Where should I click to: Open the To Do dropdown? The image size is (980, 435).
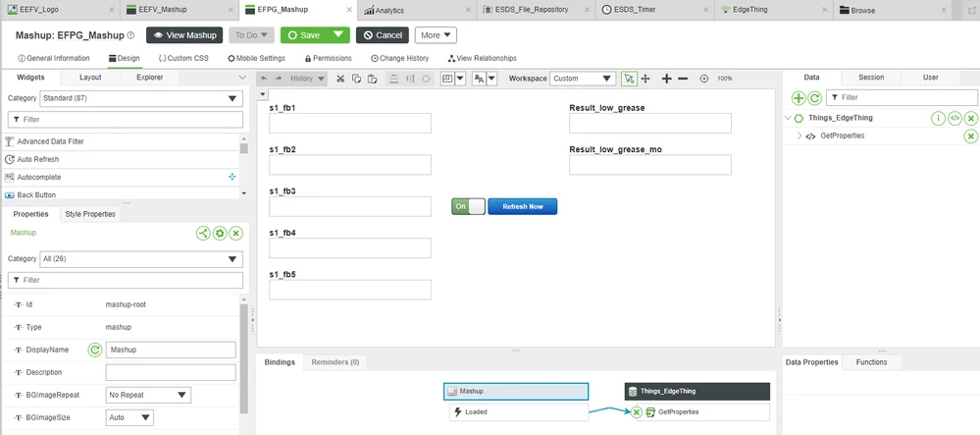[251, 35]
